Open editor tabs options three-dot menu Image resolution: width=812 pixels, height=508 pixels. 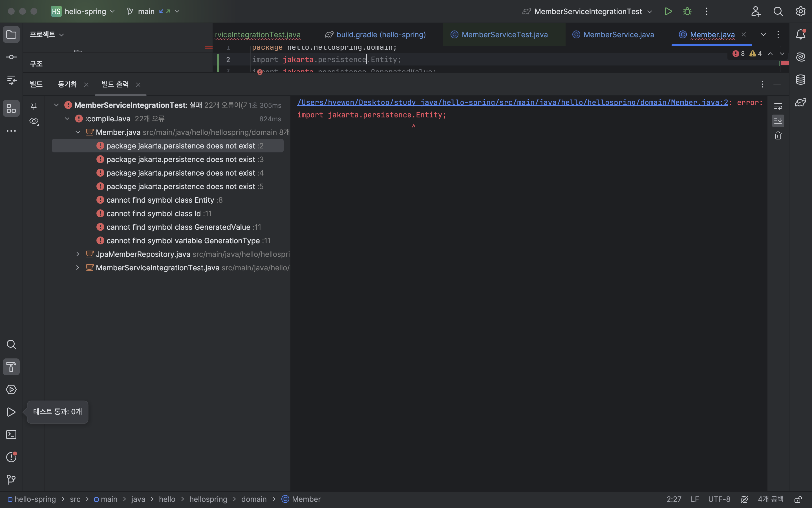[x=778, y=34]
